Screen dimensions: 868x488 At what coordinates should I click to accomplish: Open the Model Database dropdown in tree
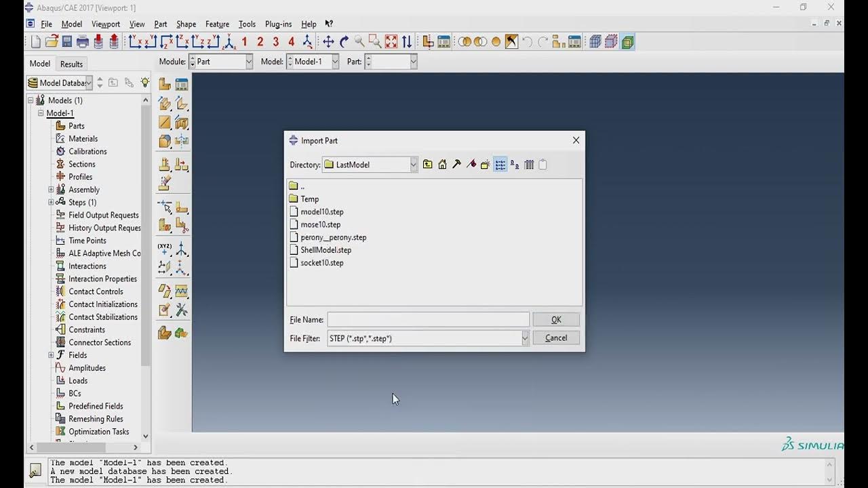tap(88, 83)
